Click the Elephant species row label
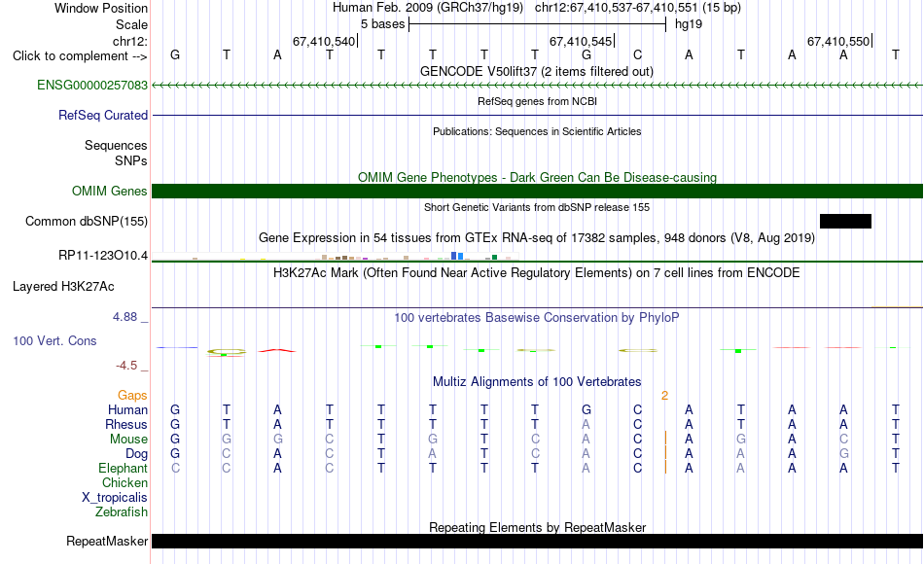 [123, 469]
